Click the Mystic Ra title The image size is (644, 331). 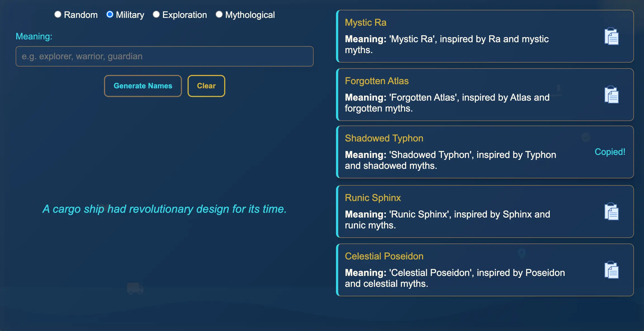pyautogui.click(x=366, y=22)
